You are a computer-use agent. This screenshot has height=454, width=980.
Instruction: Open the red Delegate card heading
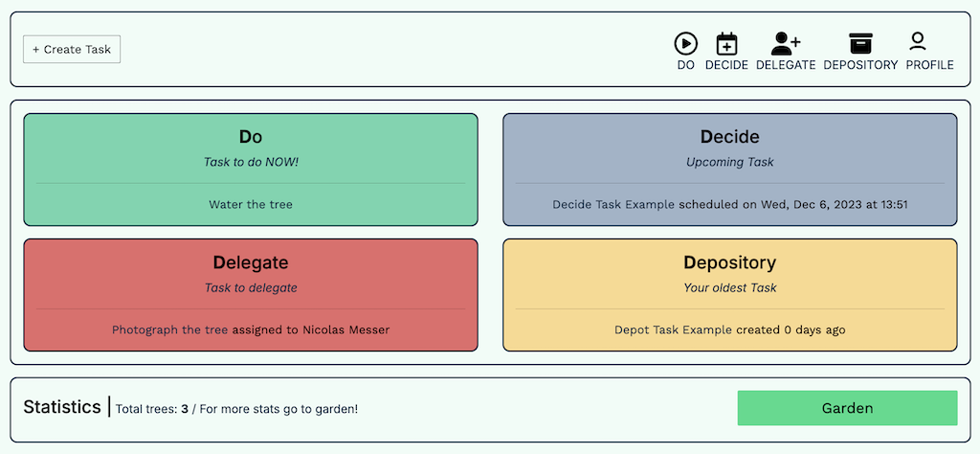tap(251, 262)
